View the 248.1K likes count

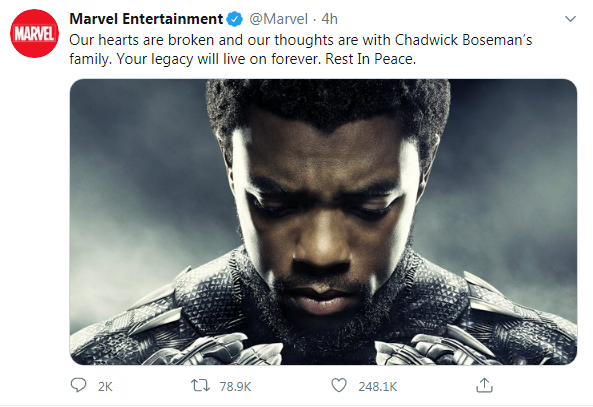point(378,387)
